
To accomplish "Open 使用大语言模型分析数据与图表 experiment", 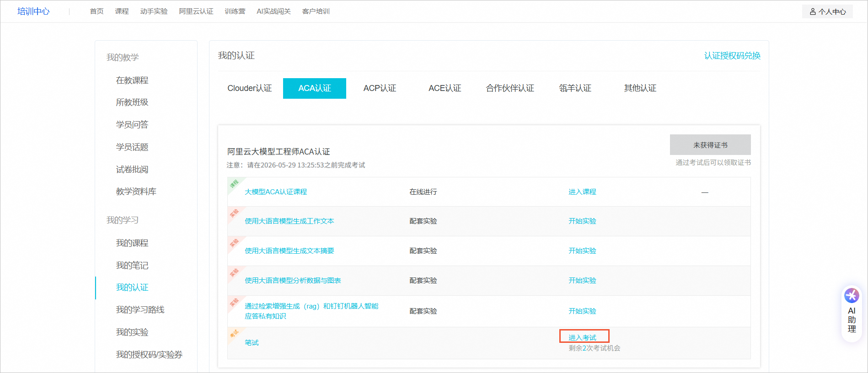I will pos(293,281).
